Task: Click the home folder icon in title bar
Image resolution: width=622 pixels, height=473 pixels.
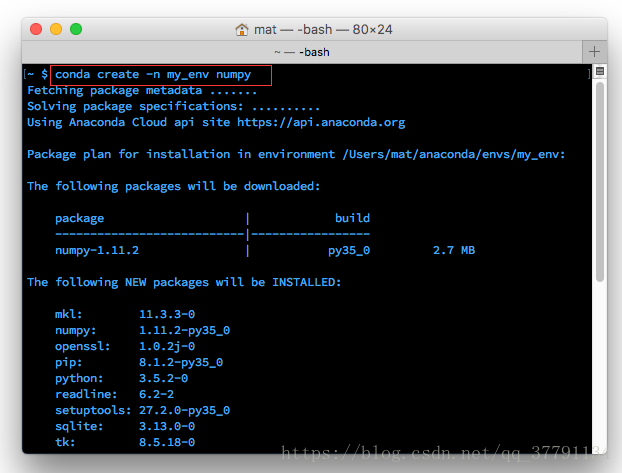Action: click(242, 29)
